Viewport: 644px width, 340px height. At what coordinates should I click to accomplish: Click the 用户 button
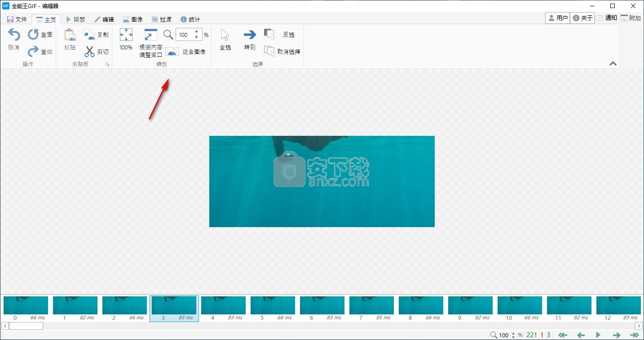click(x=558, y=18)
